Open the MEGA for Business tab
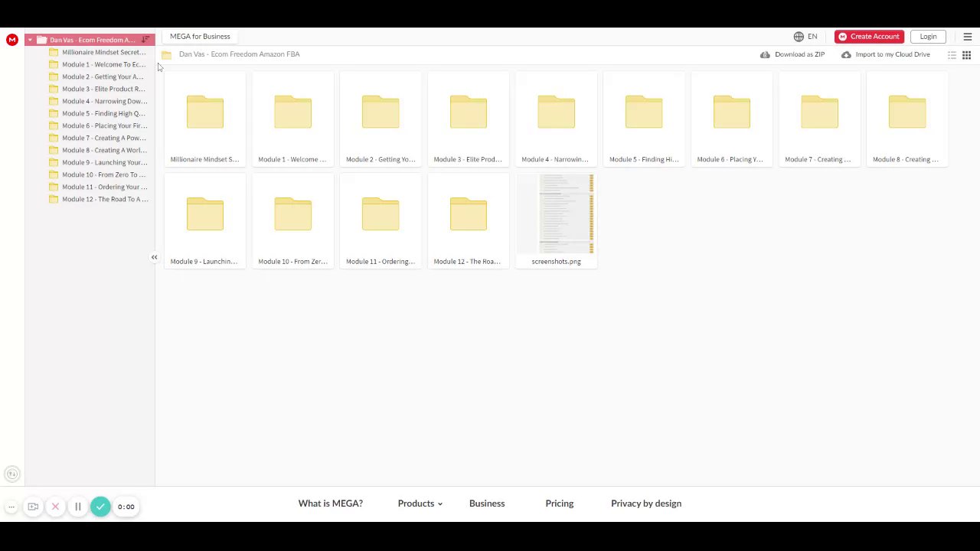This screenshot has height=551, width=980. pyautogui.click(x=200, y=37)
